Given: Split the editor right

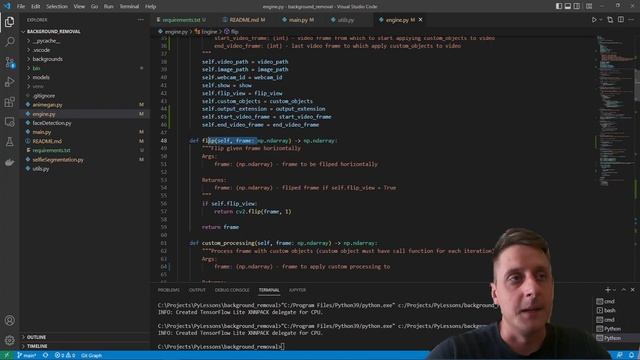Looking at the screenshot, I should pos(621,20).
